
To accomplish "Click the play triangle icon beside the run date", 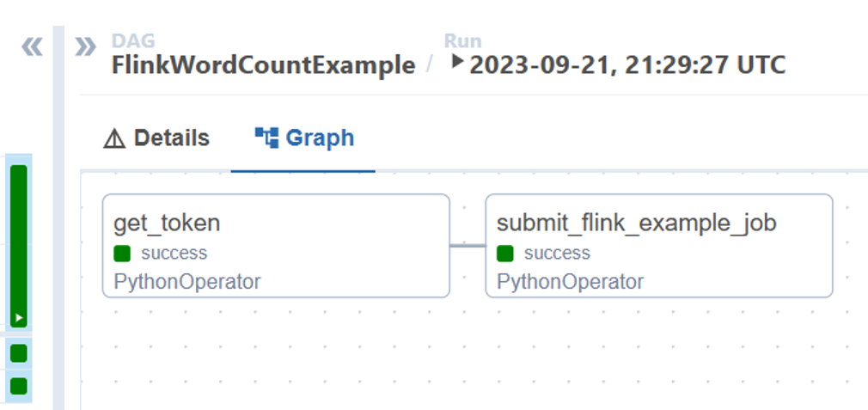I will [x=457, y=61].
